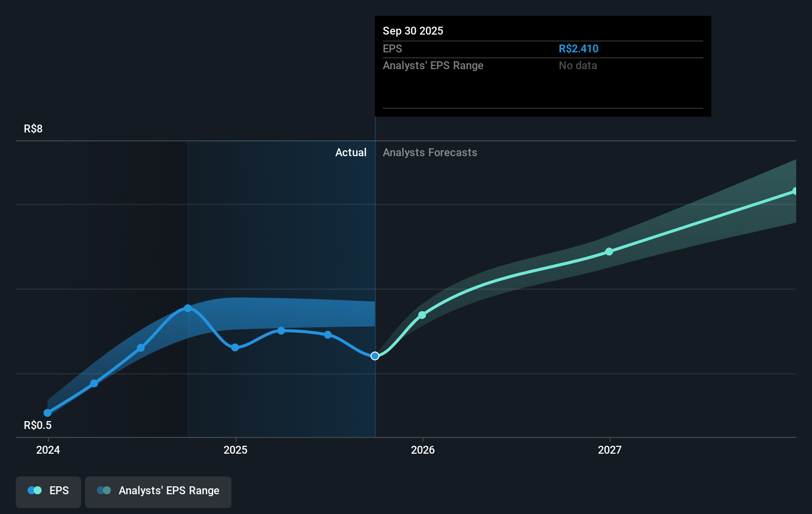Click the 'EPS' row label in the tooltip

coord(392,48)
